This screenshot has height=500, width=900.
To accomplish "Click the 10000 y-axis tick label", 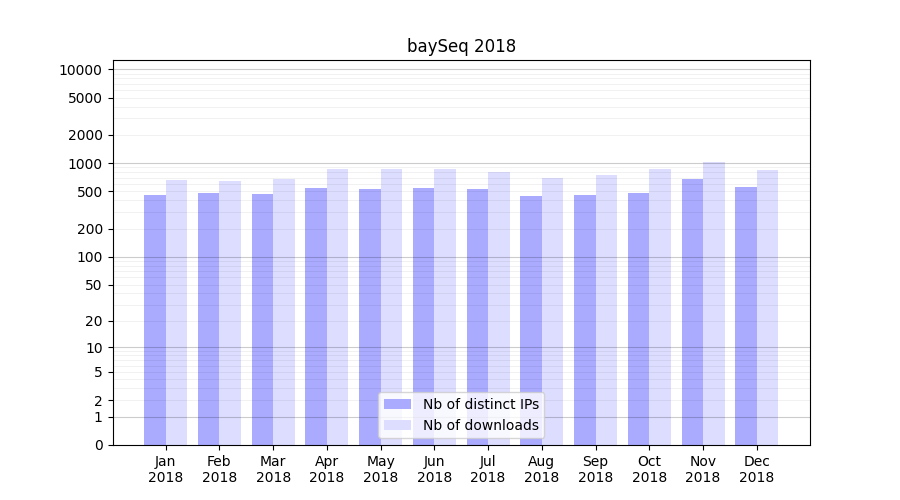I will point(80,70).
